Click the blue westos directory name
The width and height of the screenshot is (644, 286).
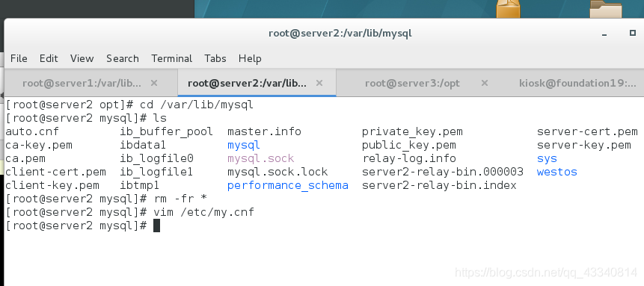coord(557,172)
